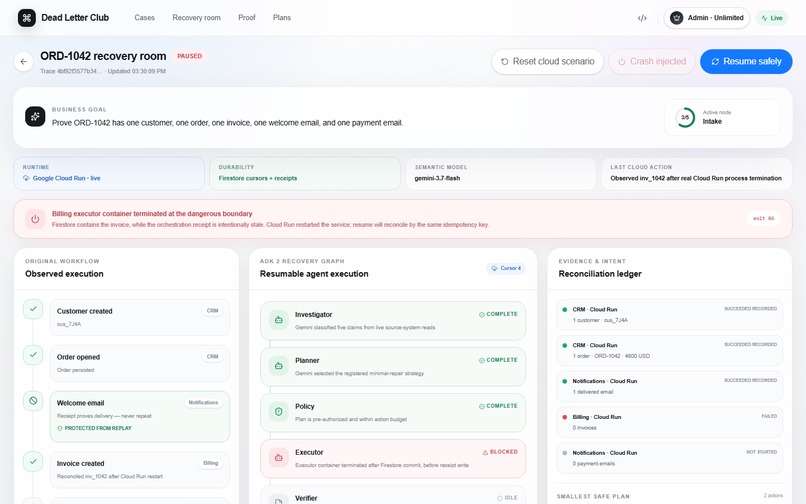Click the Welcome email blocked-replay icon
This screenshot has height=504, width=806.
(33, 401)
